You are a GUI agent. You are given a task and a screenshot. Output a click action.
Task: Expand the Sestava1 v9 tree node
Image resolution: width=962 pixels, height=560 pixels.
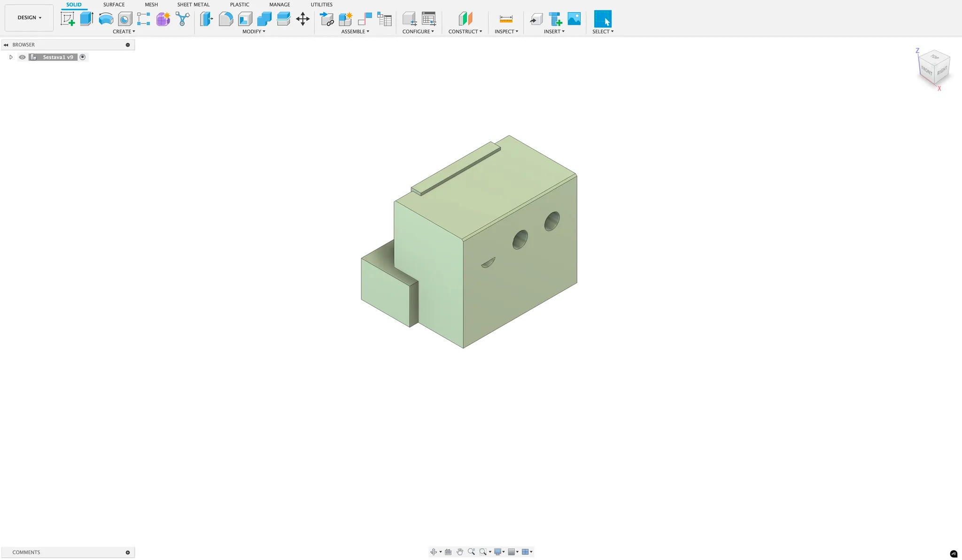pos(11,57)
